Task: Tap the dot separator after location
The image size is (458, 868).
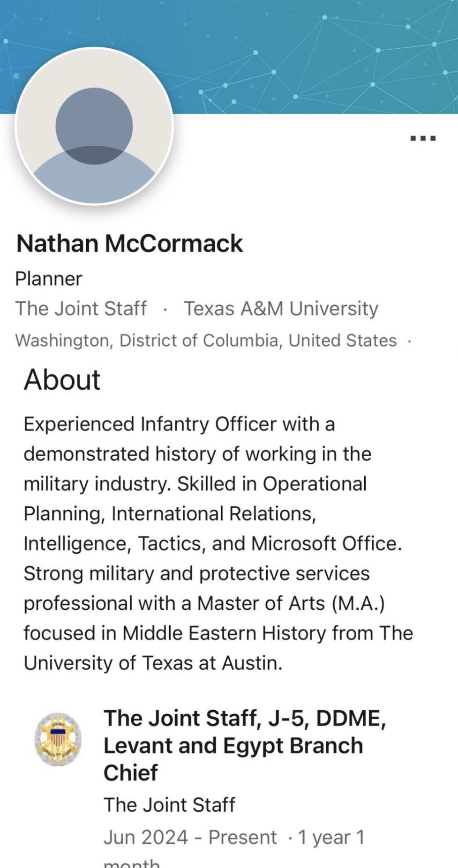Action: pos(410,341)
